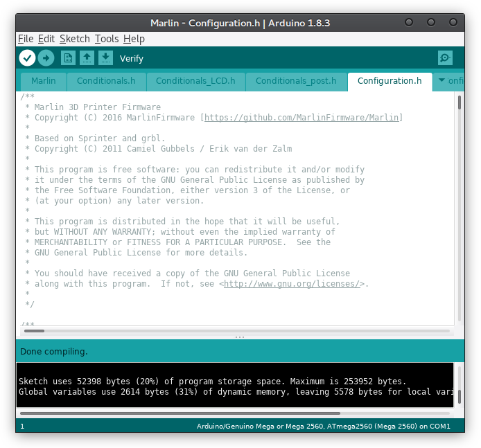Click the 'Sketch uses 52398 bytes' console line

coord(212,382)
